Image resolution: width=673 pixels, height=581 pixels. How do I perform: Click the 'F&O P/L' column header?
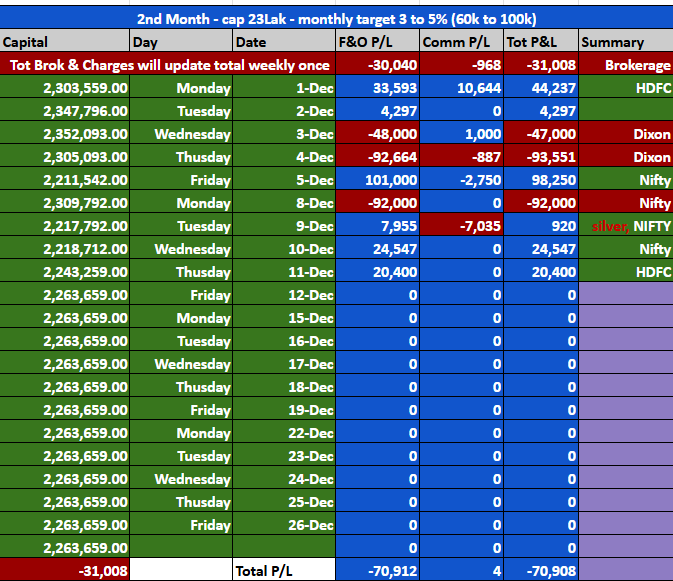click(377, 42)
